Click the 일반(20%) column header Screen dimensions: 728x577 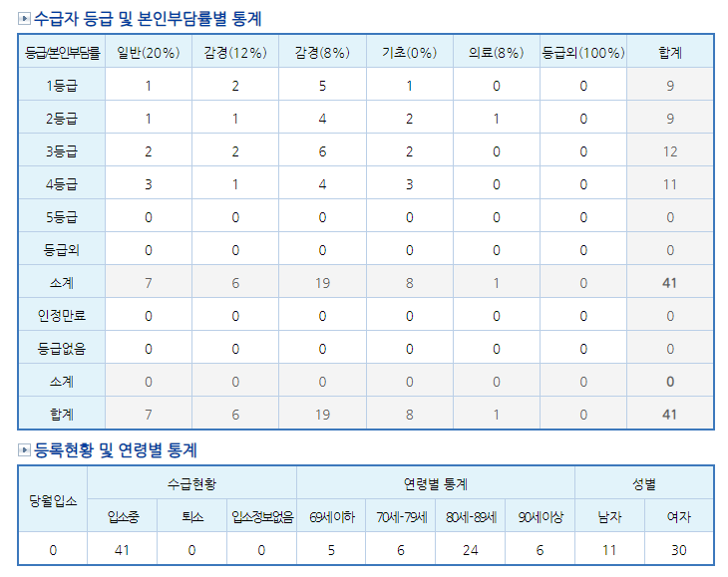(x=149, y=53)
